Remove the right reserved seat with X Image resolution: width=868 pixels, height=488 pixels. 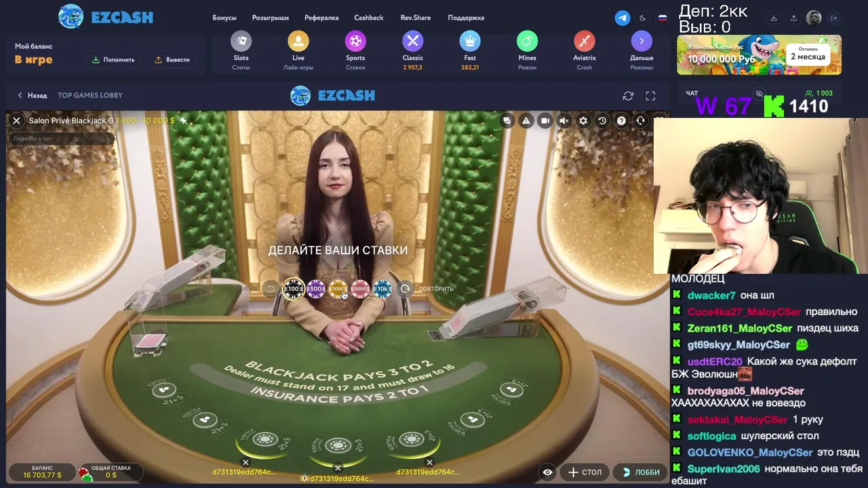coord(429,463)
